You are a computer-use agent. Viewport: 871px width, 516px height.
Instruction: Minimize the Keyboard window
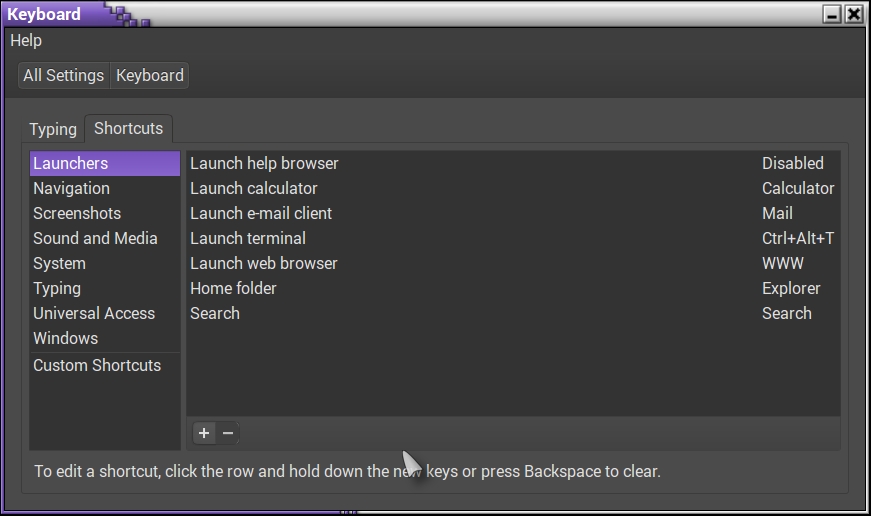pos(832,14)
